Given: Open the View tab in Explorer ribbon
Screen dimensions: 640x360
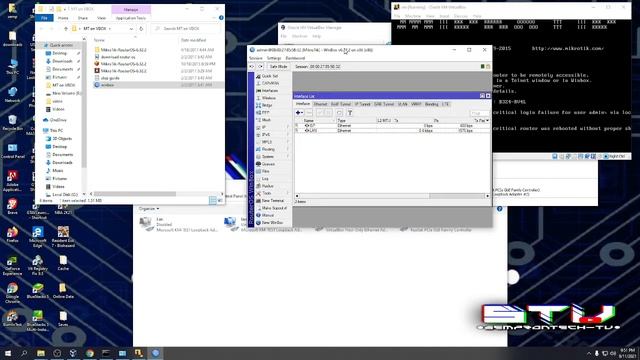Looking at the screenshot, I should click(x=101, y=18).
